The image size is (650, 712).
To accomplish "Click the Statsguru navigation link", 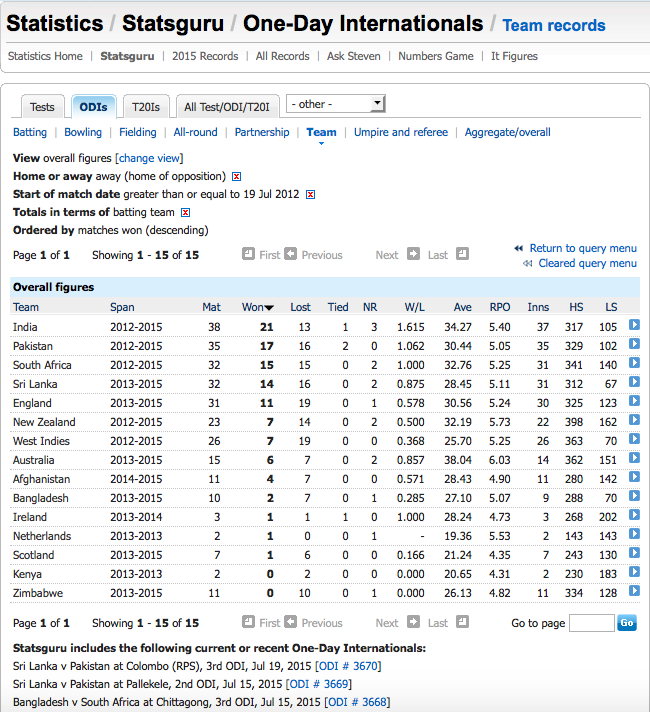I will [x=127, y=56].
